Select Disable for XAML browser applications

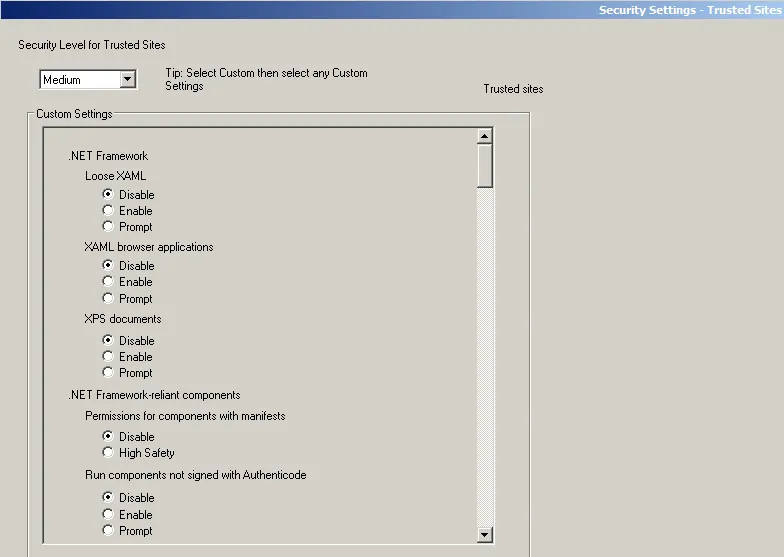point(108,266)
